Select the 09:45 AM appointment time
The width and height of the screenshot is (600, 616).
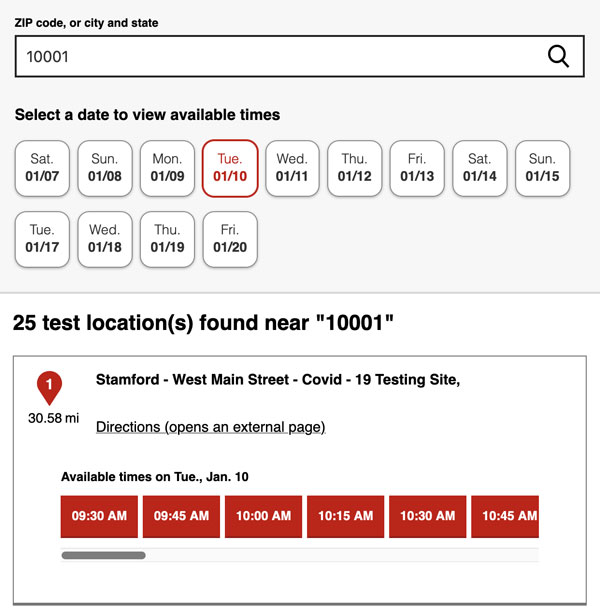tap(182, 516)
